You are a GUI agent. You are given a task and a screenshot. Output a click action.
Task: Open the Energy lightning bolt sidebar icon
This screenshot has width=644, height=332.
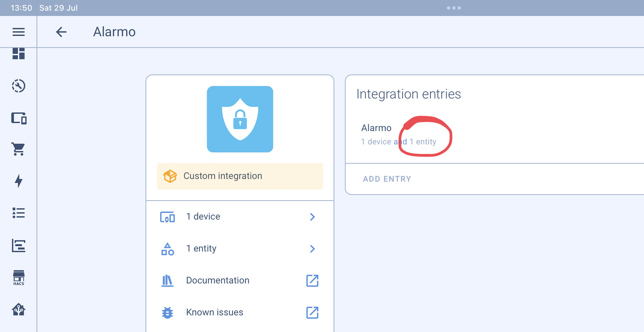(19, 181)
